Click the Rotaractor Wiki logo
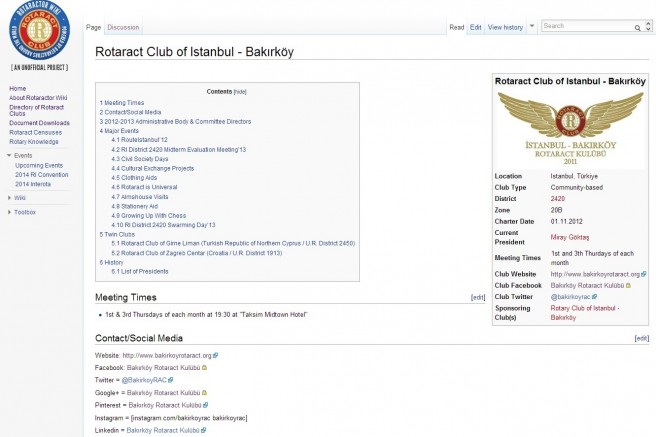This screenshot has height=437, width=656. click(x=39, y=31)
